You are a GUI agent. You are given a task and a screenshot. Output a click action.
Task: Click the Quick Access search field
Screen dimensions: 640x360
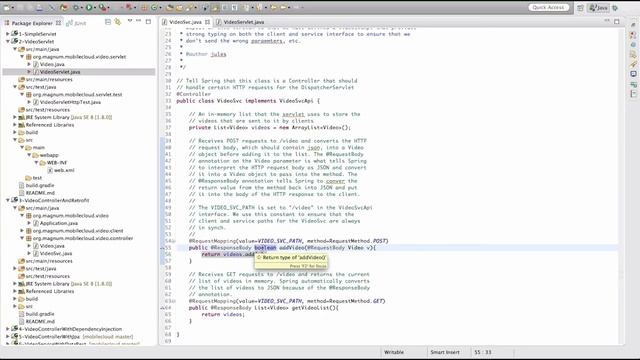coord(548,7)
